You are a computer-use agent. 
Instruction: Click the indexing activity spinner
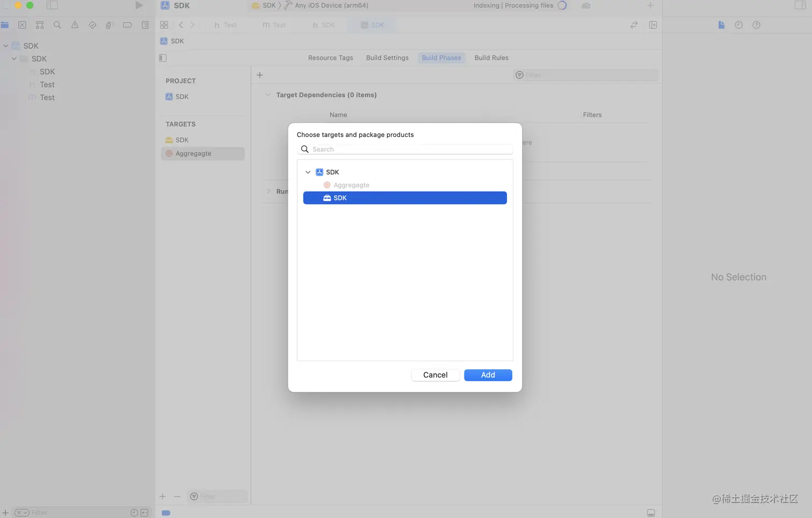562,5
